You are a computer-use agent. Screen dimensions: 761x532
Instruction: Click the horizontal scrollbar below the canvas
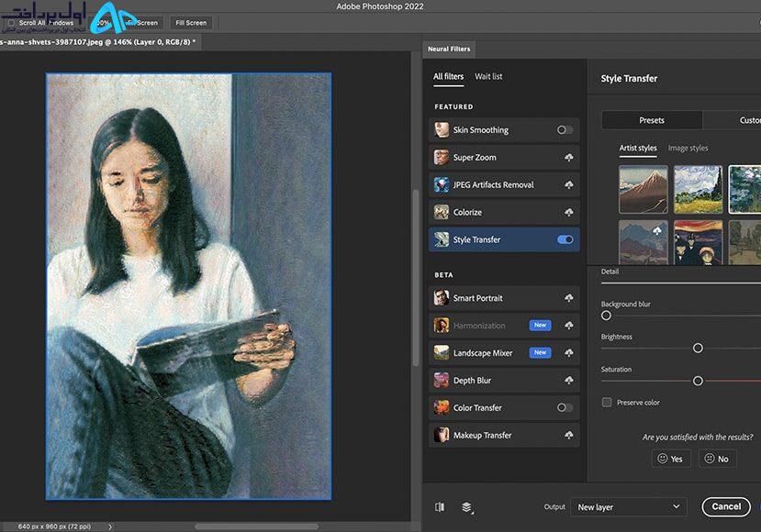tap(257, 526)
